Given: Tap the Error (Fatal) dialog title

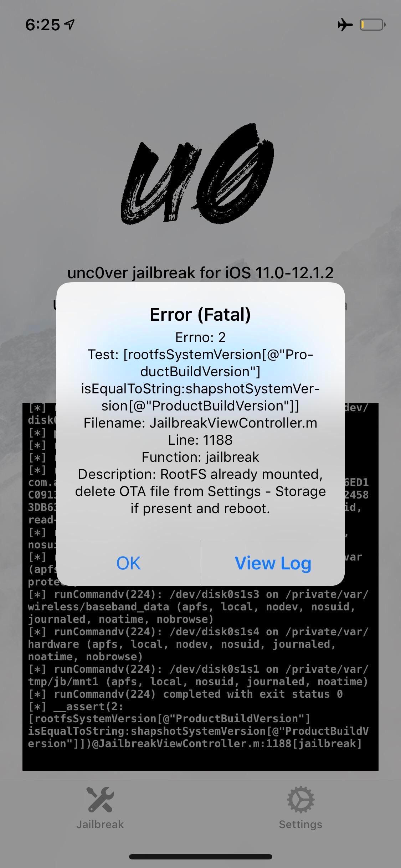Looking at the screenshot, I should (x=200, y=314).
